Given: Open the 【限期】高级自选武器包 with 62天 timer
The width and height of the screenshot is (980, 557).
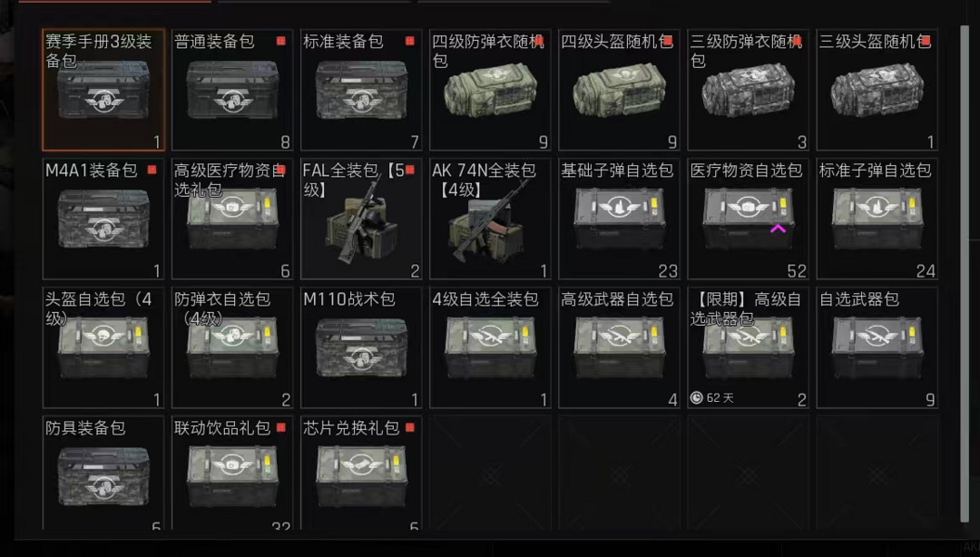Looking at the screenshot, I should click(748, 347).
